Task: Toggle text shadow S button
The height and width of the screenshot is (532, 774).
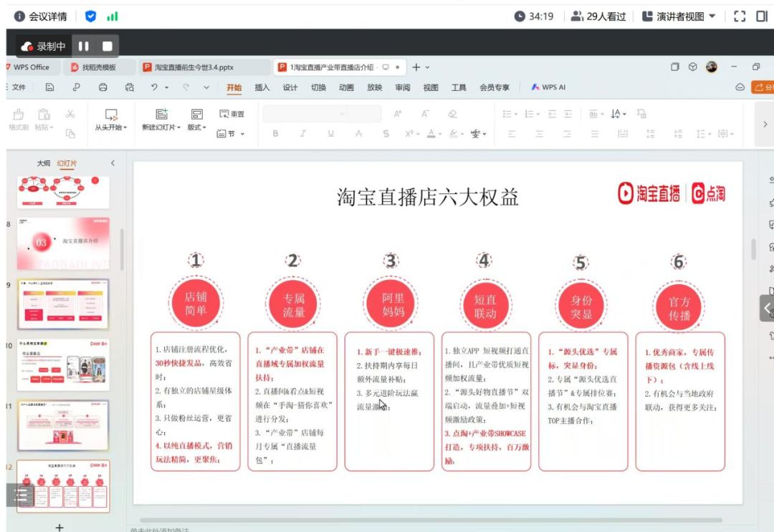Action: (386, 134)
